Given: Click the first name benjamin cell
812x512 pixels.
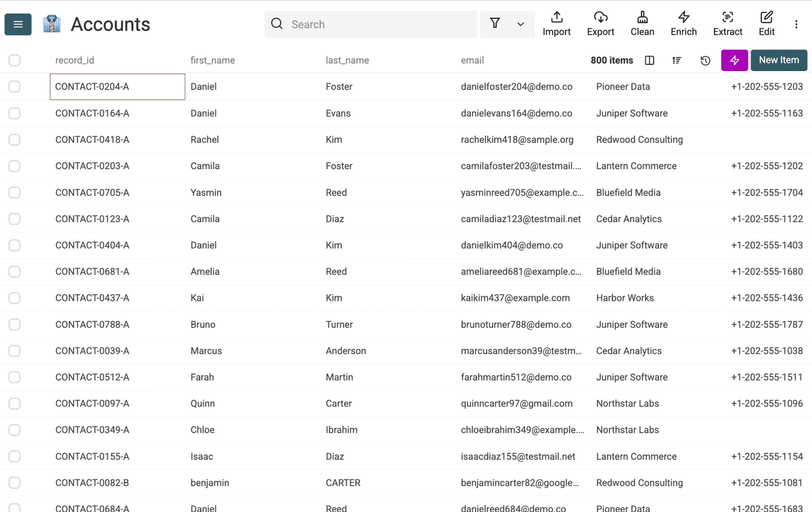Looking at the screenshot, I should [210, 483].
